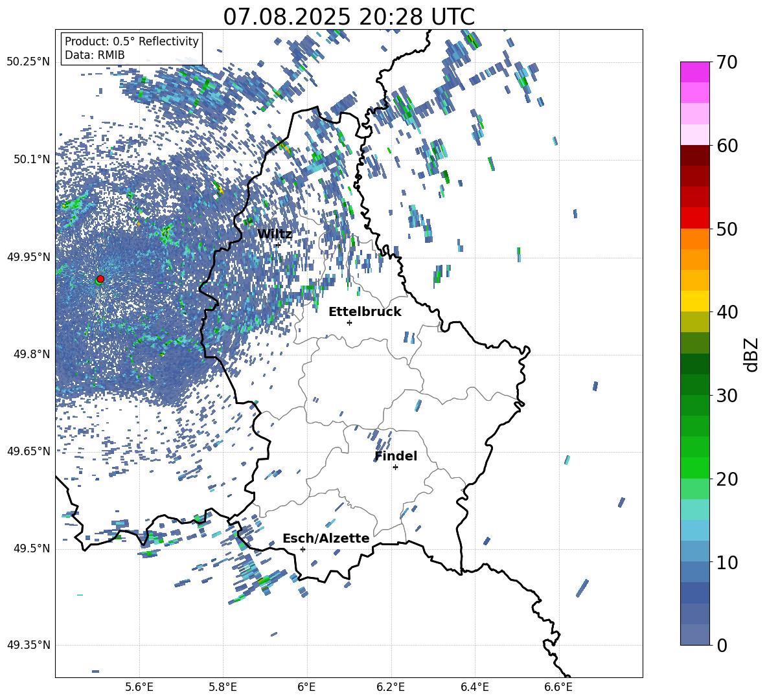Click the 50.1°N latitude label

tap(32, 159)
